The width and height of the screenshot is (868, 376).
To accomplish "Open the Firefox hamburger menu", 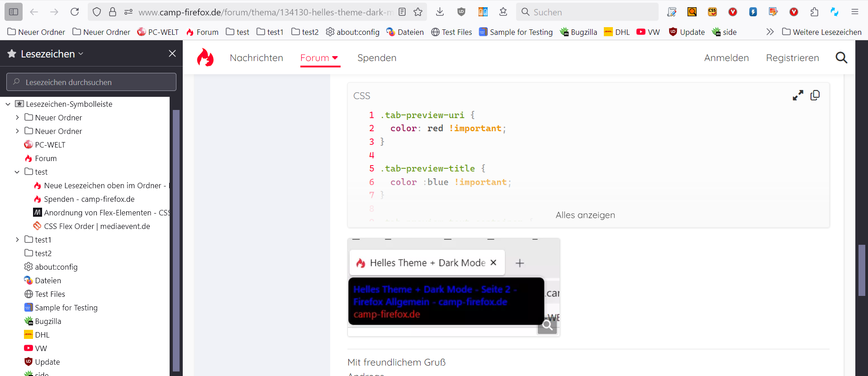I will (854, 12).
